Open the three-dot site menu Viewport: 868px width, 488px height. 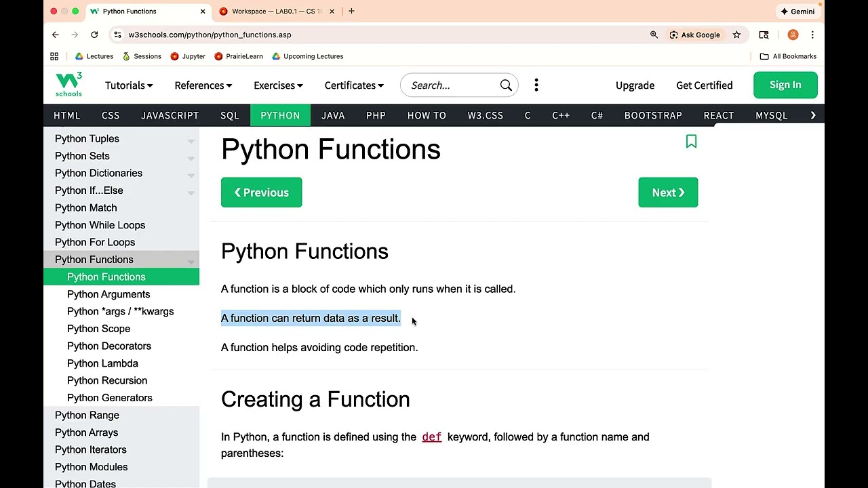[536, 85]
